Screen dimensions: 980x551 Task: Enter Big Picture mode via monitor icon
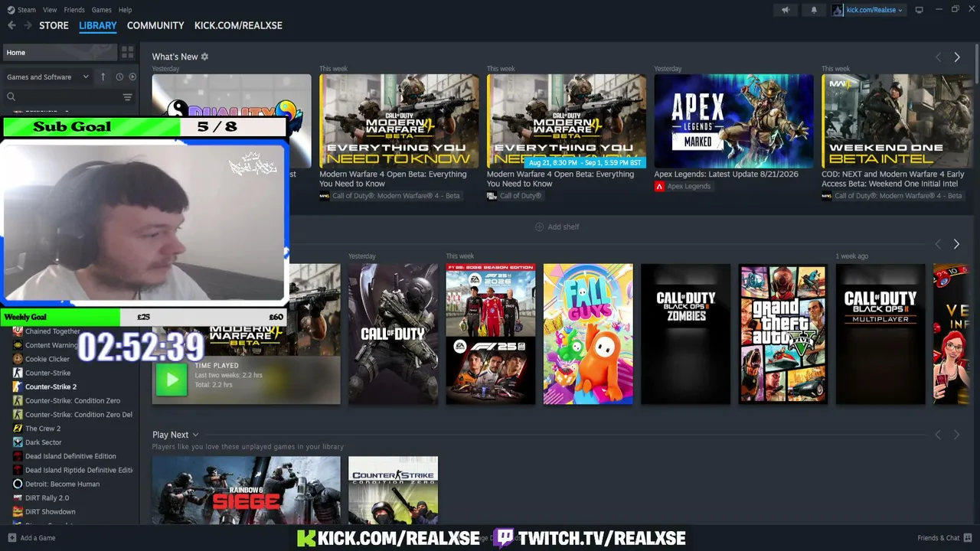click(x=920, y=10)
